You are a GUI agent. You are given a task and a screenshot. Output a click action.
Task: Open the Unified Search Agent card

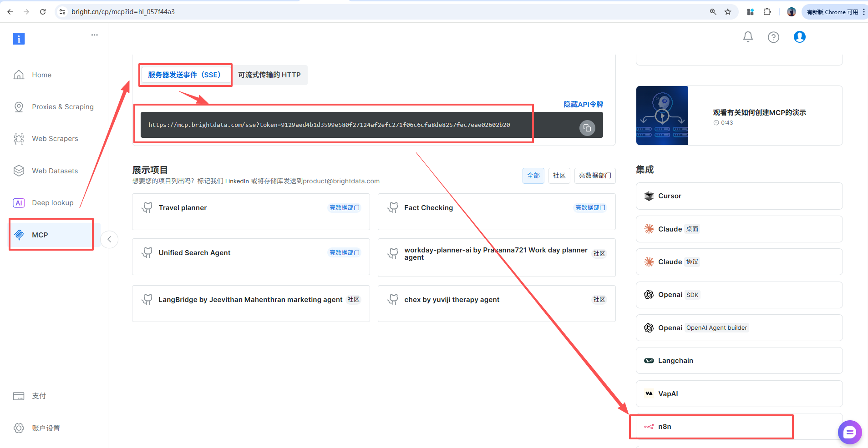[251, 257]
